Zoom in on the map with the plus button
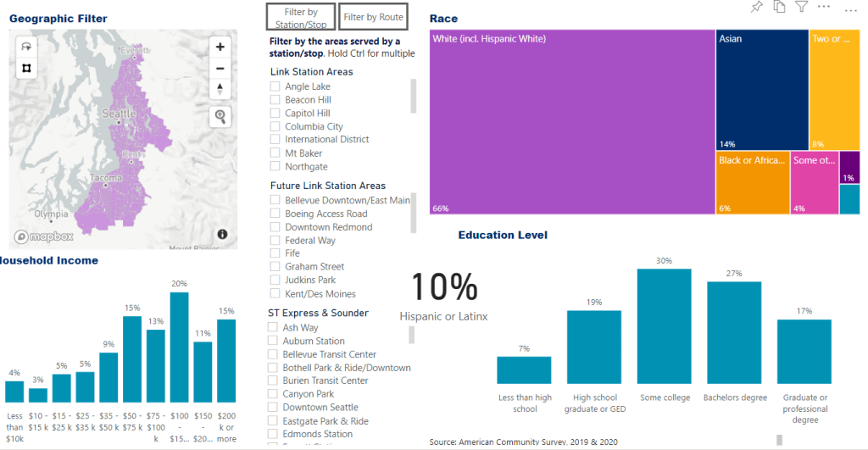The height and width of the screenshot is (450, 868). pos(220,47)
